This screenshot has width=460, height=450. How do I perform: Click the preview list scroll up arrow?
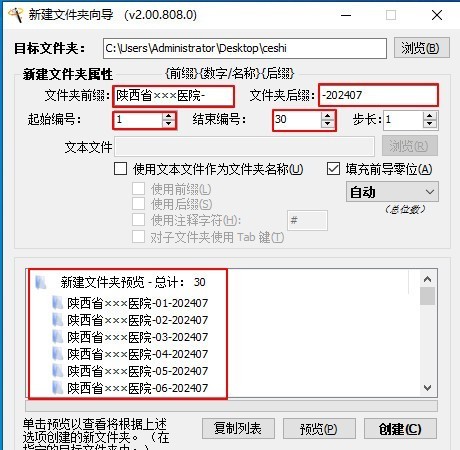tap(427, 279)
